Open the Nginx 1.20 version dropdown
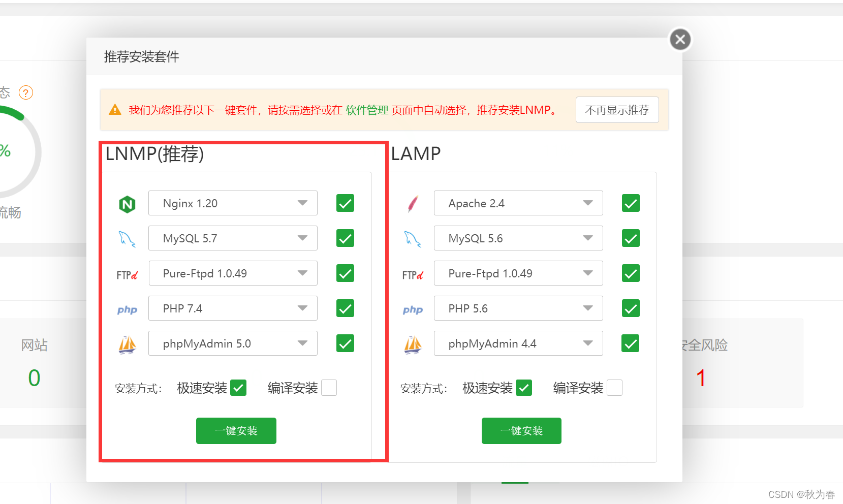 233,203
